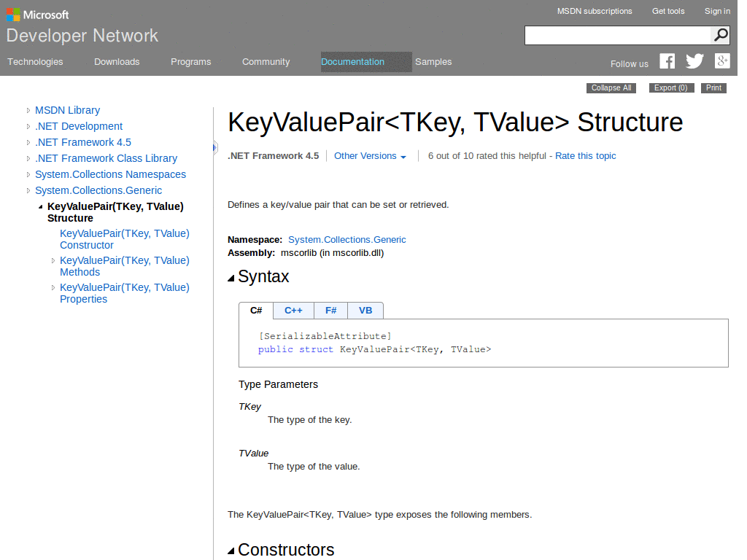Open the Community menu
The image size is (747, 560).
point(266,62)
